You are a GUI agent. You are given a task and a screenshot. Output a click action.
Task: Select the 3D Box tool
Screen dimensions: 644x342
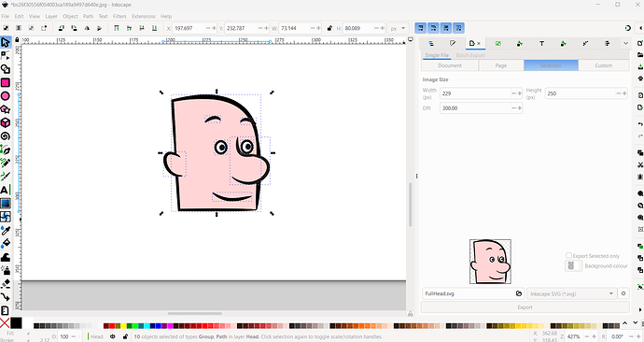(x=6, y=122)
